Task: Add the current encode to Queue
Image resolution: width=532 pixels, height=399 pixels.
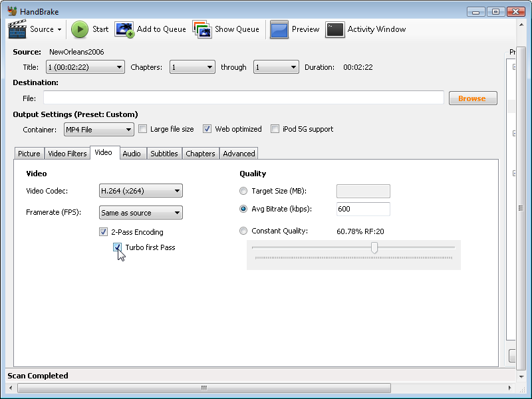Action: (153, 29)
